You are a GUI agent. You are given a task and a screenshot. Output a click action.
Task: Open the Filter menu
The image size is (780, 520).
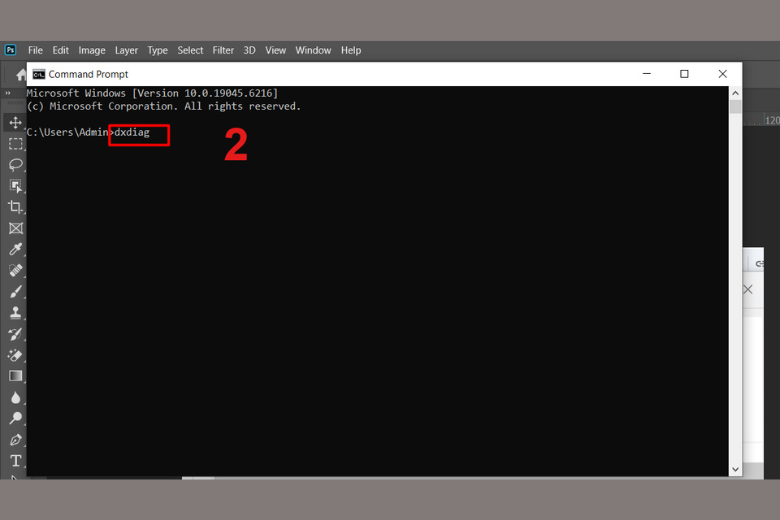coord(223,50)
